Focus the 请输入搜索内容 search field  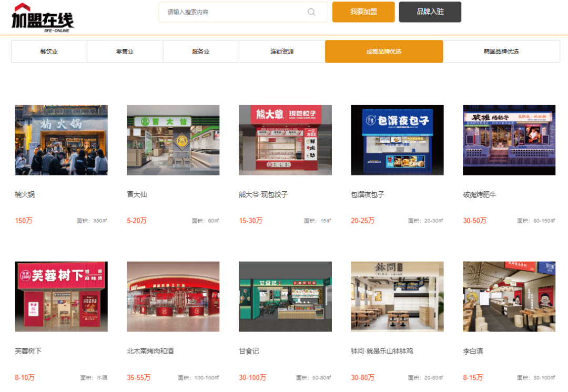[x=243, y=12]
